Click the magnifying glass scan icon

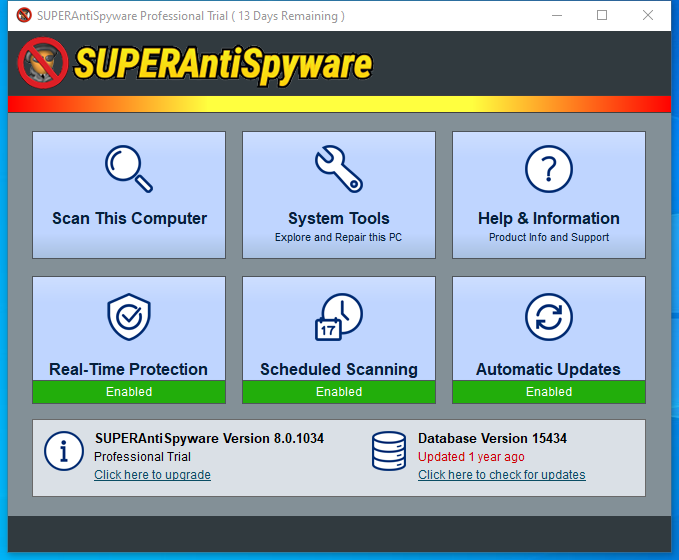(x=129, y=168)
